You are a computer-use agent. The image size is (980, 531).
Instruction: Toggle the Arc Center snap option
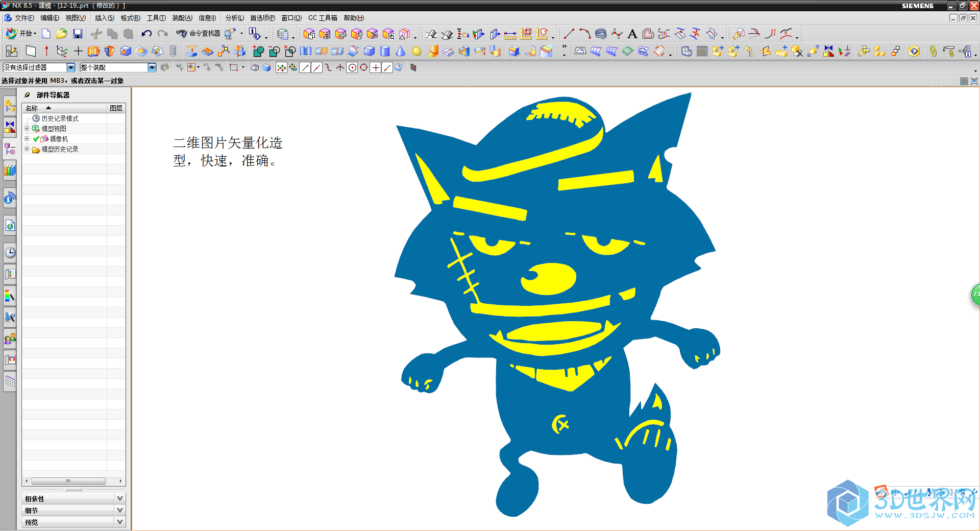(x=352, y=67)
